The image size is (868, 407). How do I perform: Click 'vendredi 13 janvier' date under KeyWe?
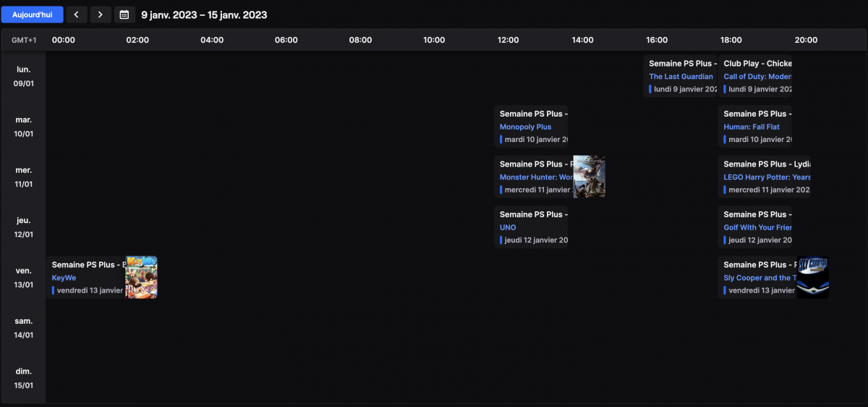90,290
